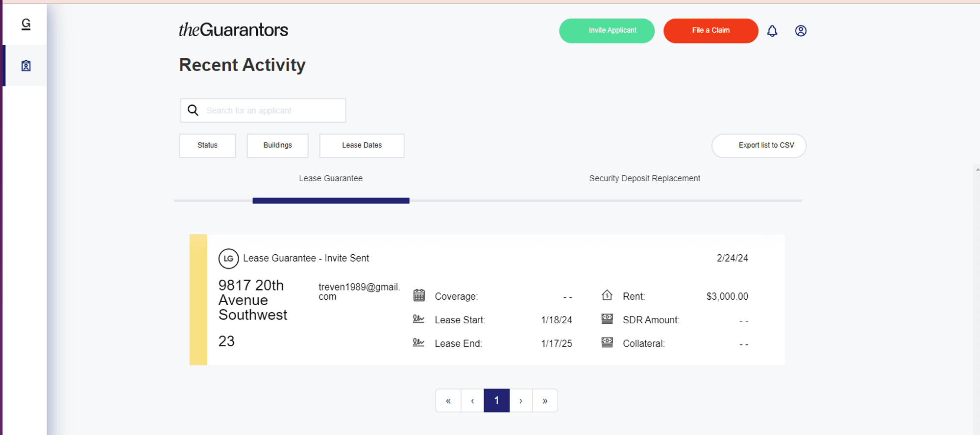Click the LG badge on the lease card
980x435 pixels.
coord(228,259)
